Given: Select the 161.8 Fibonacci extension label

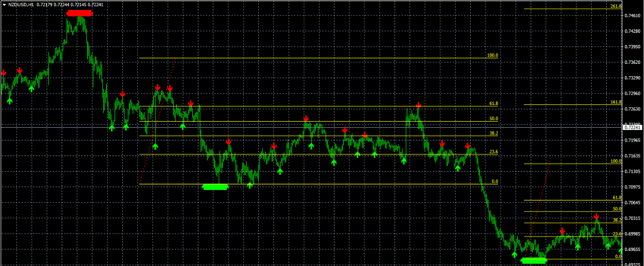Looking at the screenshot, I should (615, 102).
